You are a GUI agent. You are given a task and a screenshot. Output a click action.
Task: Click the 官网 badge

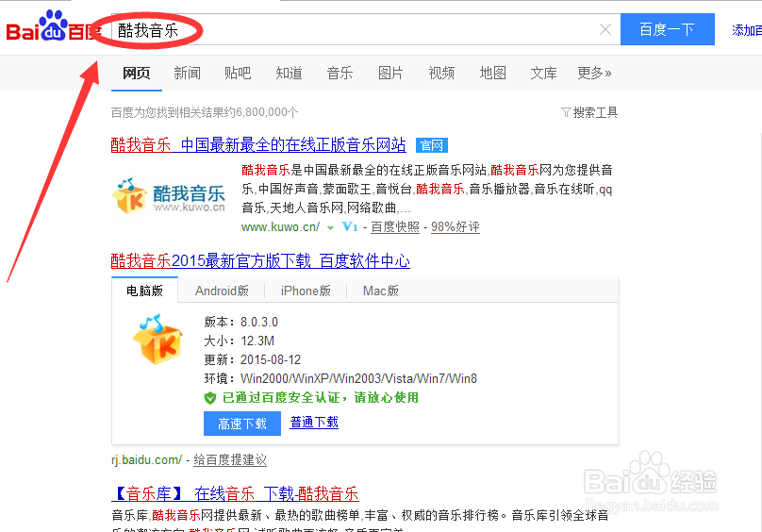(x=432, y=145)
